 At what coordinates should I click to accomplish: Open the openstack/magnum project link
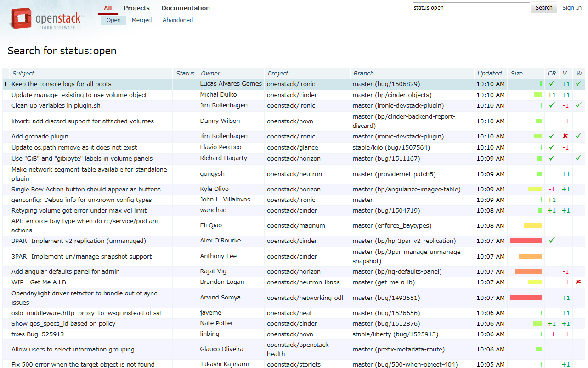pyautogui.click(x=296, y=226)
